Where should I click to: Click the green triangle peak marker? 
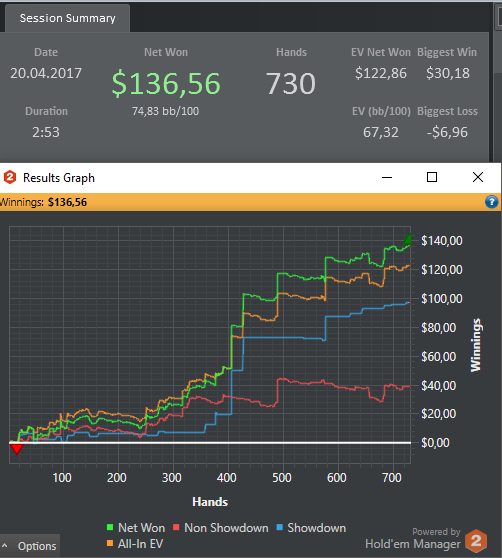coord(407,239)
